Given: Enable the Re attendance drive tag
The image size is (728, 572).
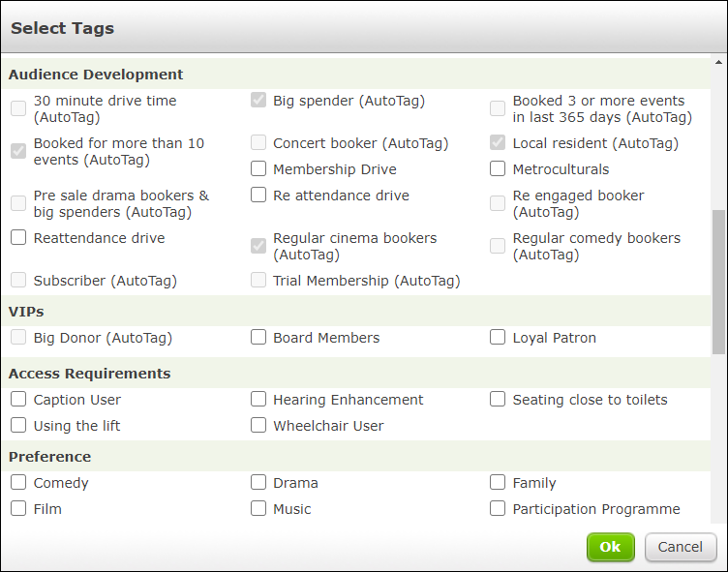Looking at the screenshot, I should pyautogui.click(x=258, y=195).
